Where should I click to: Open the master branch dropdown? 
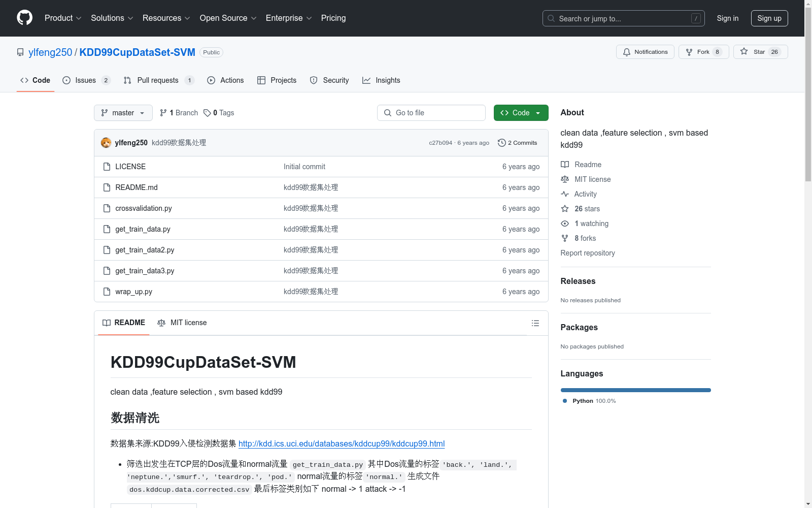[x=123, y=113]
